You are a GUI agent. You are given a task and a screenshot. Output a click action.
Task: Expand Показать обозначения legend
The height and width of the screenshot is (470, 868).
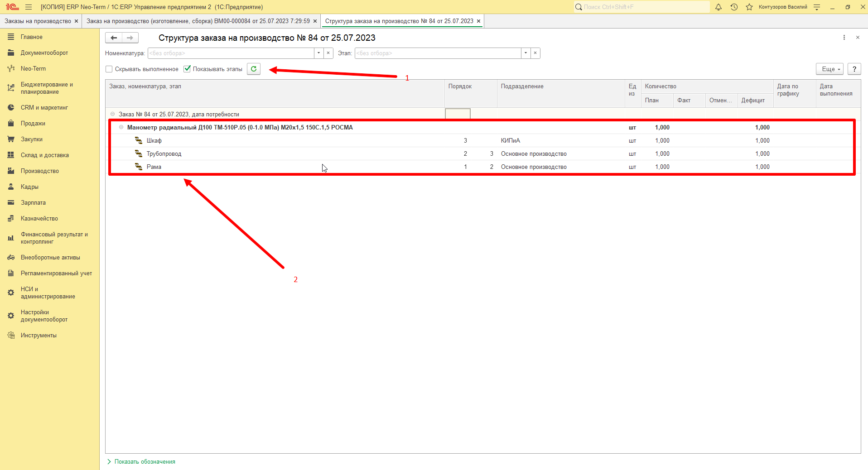point(141,461)
